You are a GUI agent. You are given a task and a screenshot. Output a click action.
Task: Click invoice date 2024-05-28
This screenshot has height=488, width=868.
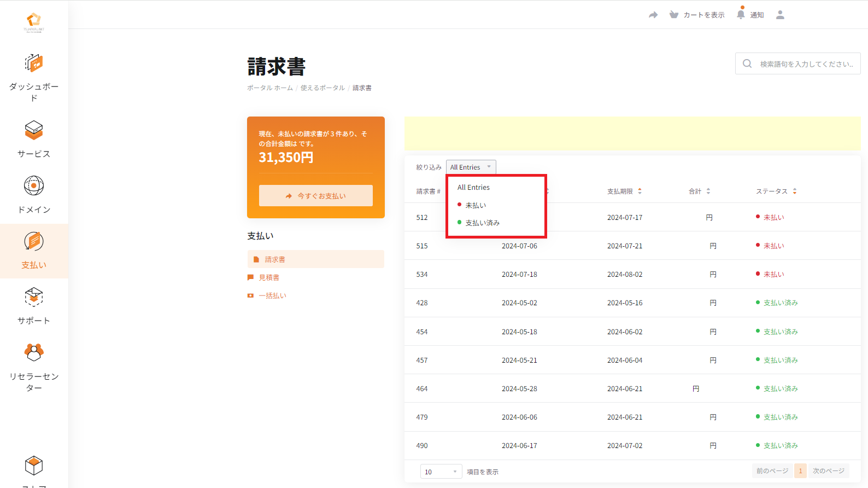(x=519, y=388)
